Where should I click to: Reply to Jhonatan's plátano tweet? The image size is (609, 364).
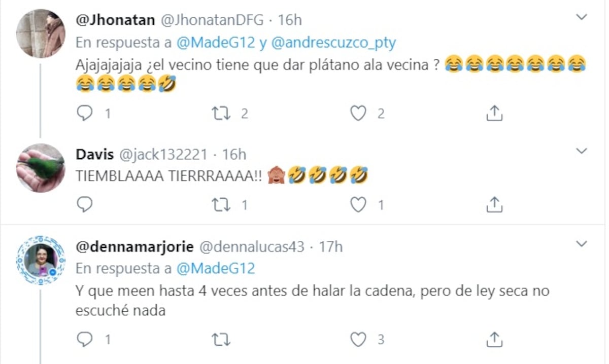coord(84,114)
